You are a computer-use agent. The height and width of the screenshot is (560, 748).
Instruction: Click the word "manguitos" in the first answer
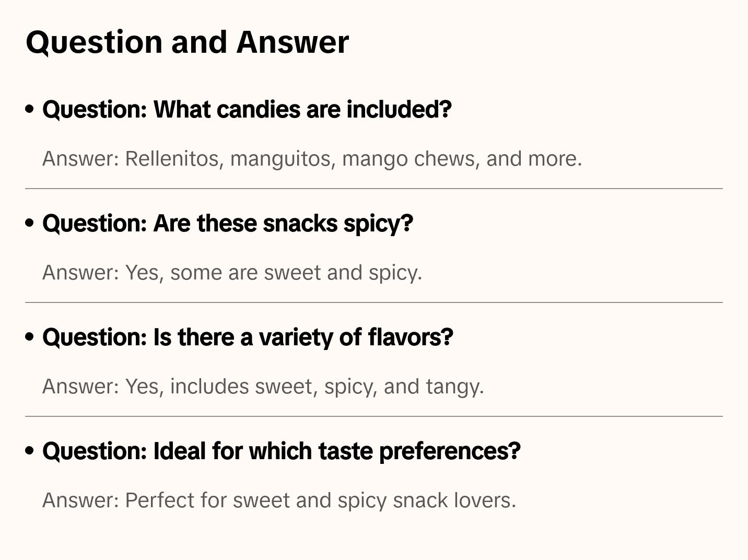coord(281,159)
